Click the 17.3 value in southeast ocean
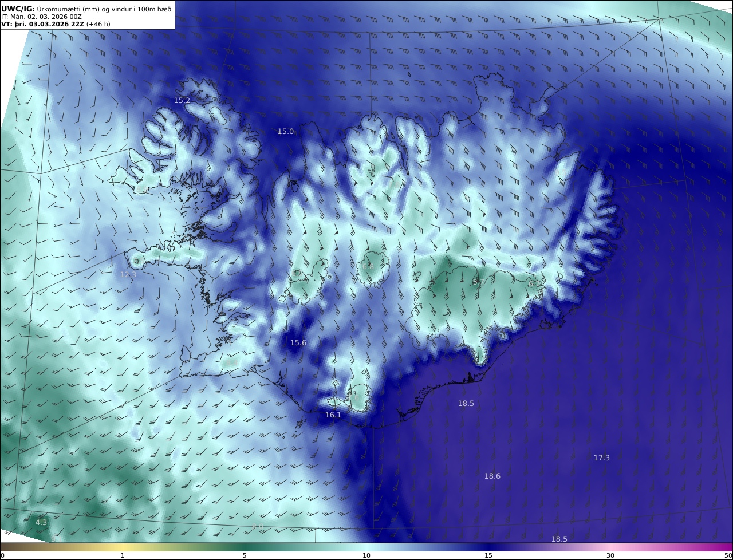 [x=602, y=458]
